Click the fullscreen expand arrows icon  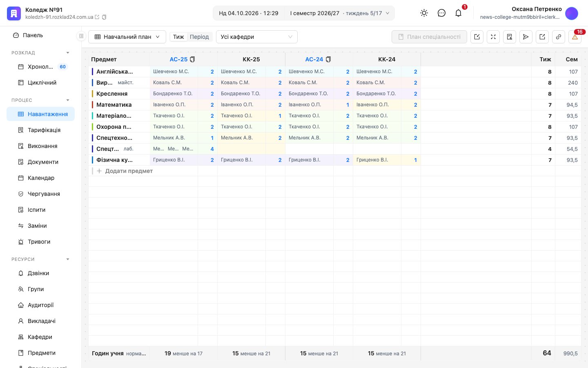pos(493,37)
